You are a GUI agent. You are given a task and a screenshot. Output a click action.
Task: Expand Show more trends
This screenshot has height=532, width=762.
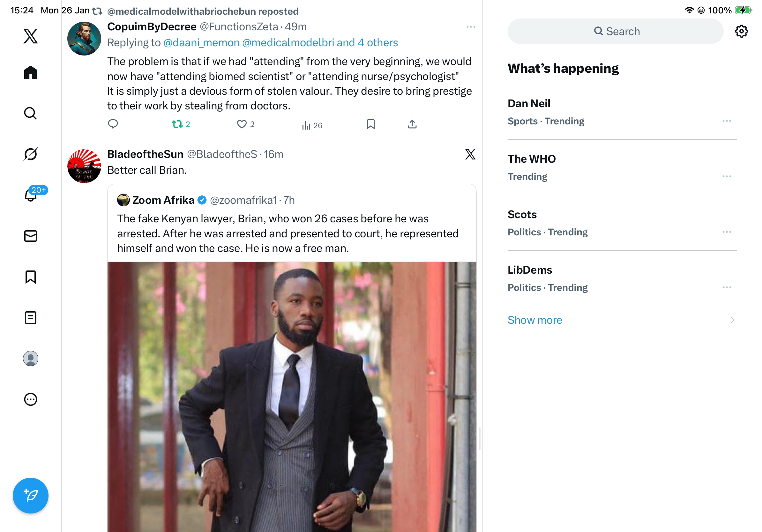coord(535,320)
